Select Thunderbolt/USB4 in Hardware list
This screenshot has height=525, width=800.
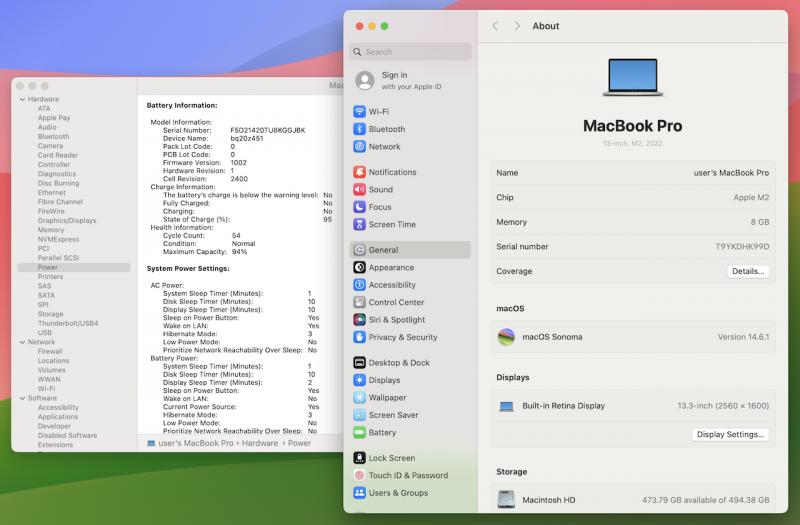pyautogui.click(x=68, y=323)
